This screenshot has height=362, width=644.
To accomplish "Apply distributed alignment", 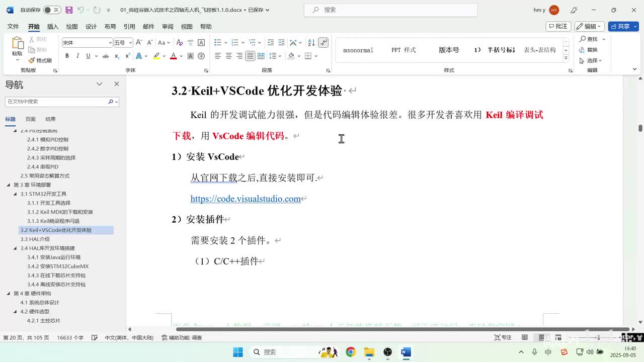I will point(261,56).
